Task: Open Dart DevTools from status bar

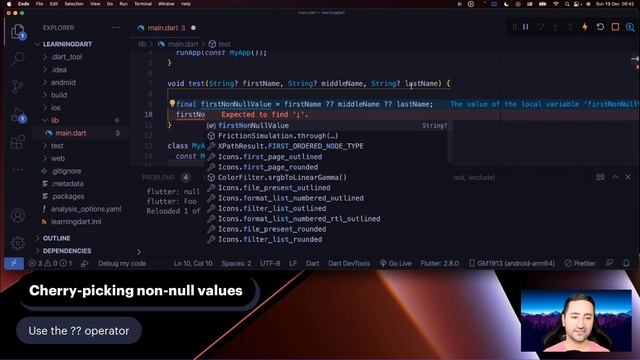Action: click(x=349, y=263)
